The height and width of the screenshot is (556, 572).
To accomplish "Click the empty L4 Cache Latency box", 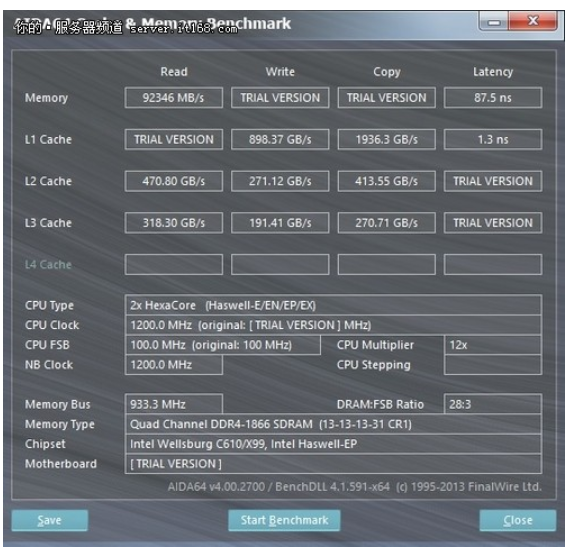I will (493, 265).
